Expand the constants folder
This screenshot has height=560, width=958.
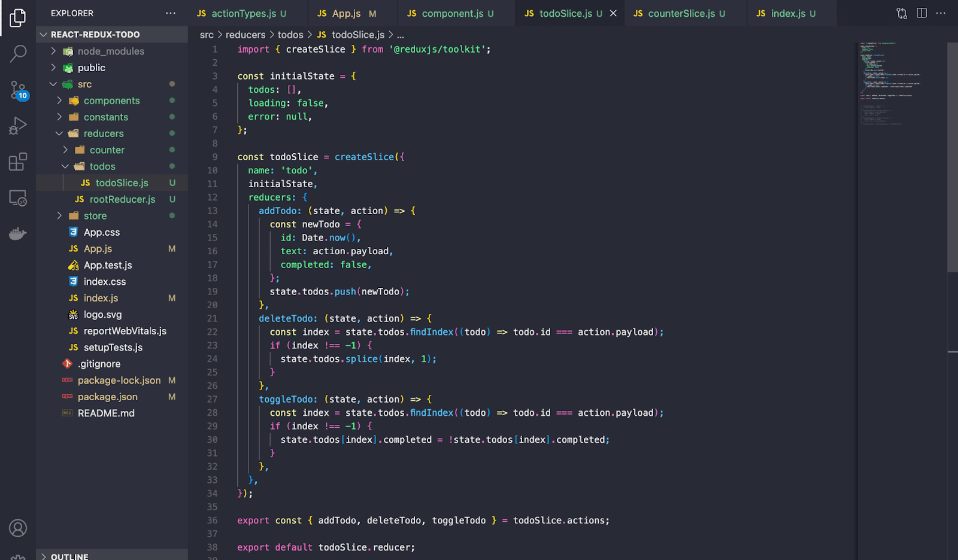coord(112,117)
